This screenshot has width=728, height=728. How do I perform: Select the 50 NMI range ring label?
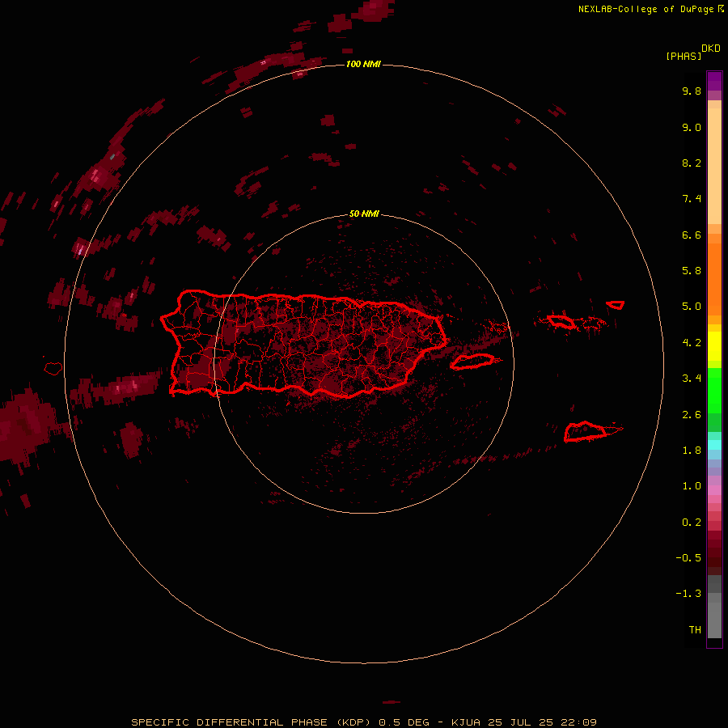click(364, 214)
